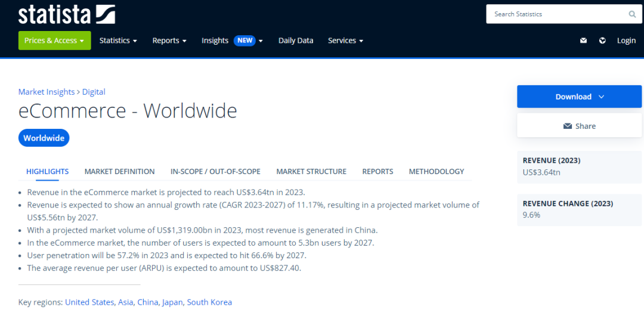Open Daily Data page
This screenshot has height=325, width=644.
tap(296, 41)
